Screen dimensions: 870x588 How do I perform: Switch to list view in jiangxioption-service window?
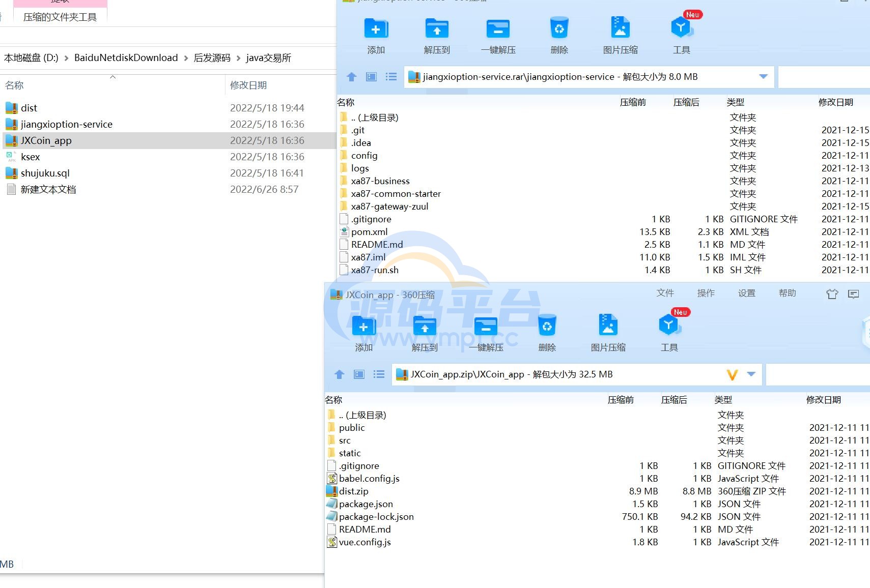pos(391,77)
